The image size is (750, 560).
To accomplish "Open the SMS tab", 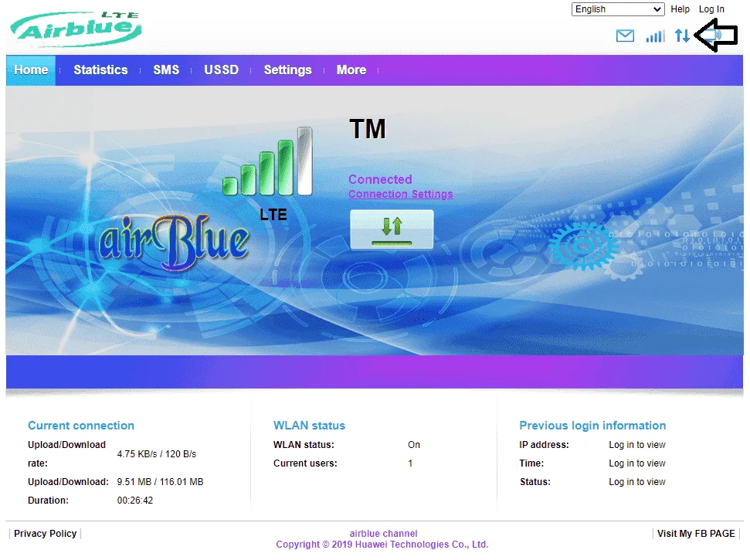I will [x=166, y=70].
